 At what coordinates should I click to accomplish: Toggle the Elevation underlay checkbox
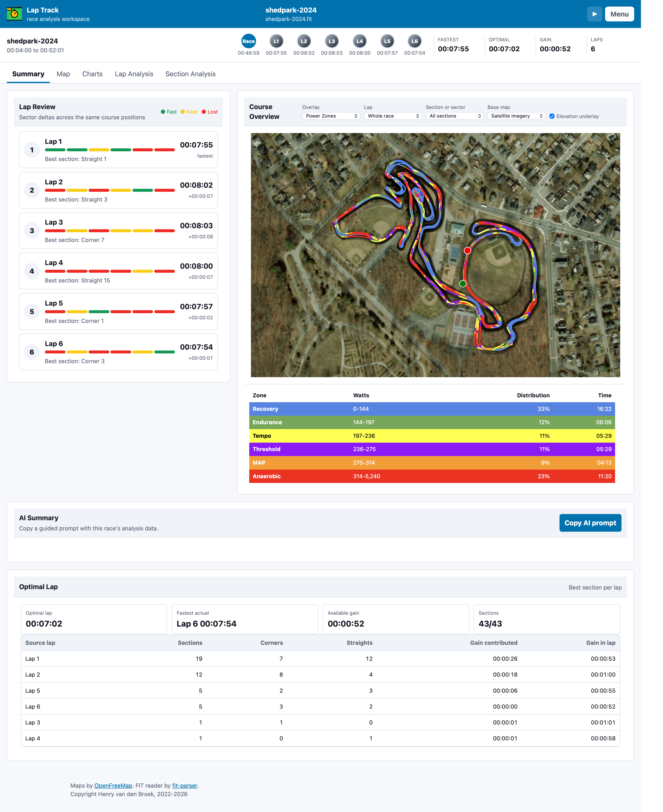point(552,116)
